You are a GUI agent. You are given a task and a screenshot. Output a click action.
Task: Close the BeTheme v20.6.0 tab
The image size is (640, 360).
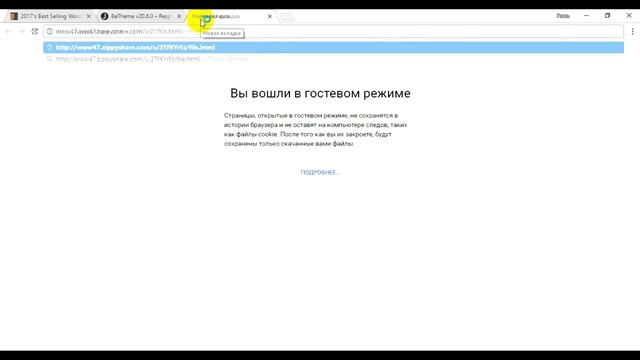179,16
